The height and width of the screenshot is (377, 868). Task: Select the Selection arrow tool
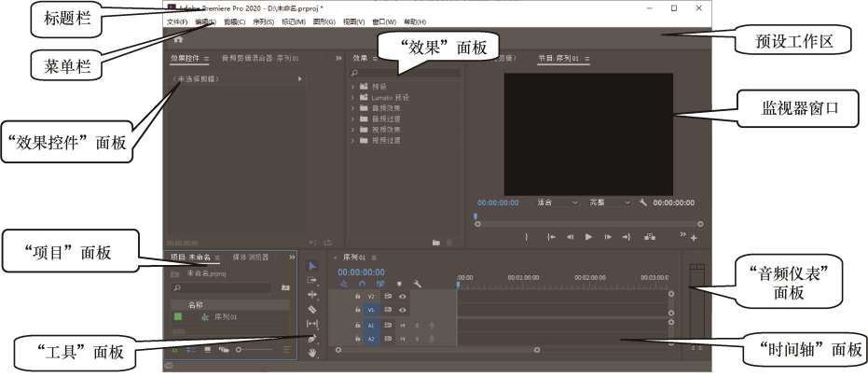coord(312,265)
